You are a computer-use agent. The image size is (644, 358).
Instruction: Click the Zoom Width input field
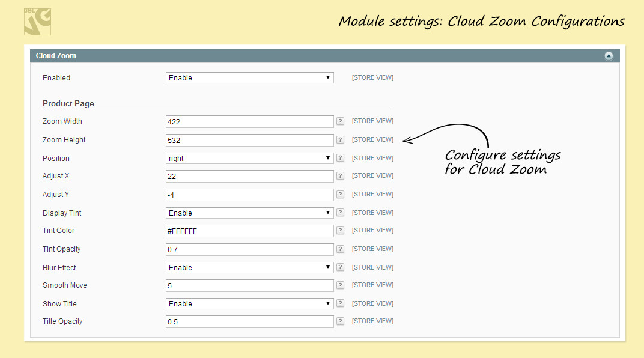pos(249,121)
